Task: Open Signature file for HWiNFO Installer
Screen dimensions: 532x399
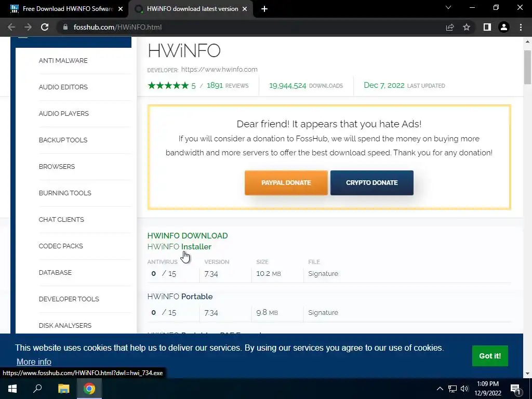Action: [323, 273]
